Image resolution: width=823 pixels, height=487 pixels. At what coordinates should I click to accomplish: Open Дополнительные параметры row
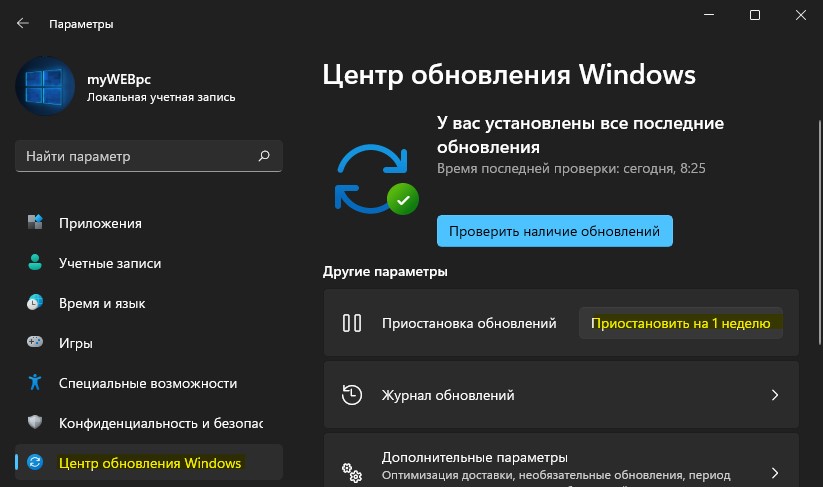pyautogui.click(x=561, y=460)
